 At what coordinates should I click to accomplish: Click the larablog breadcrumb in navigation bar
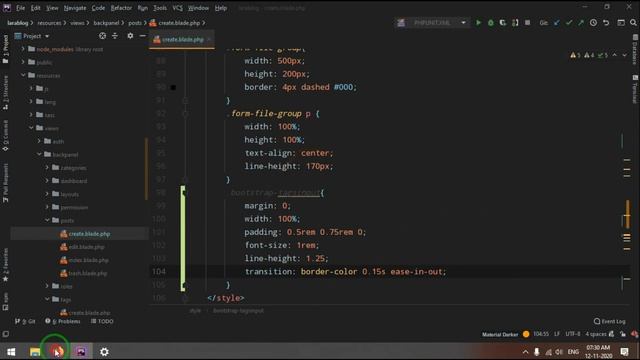click(18, 23)
